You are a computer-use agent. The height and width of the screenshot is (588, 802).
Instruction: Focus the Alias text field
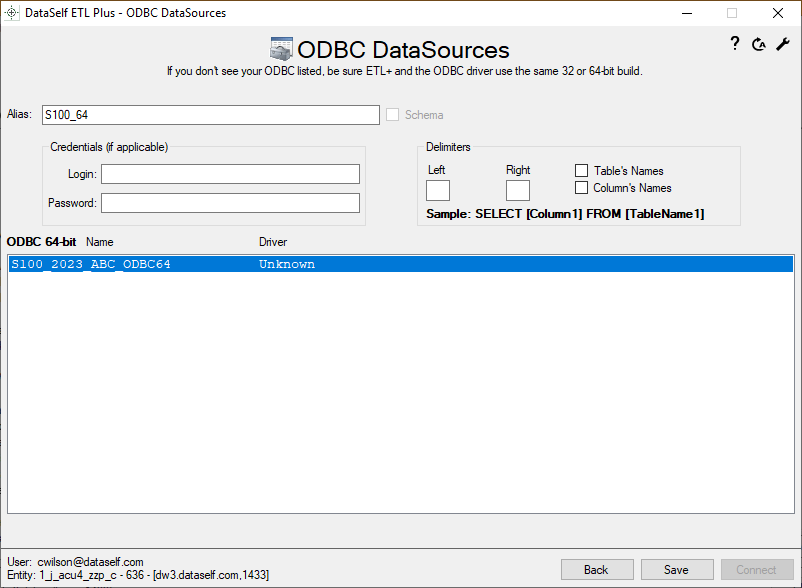[x=210, y=115]
